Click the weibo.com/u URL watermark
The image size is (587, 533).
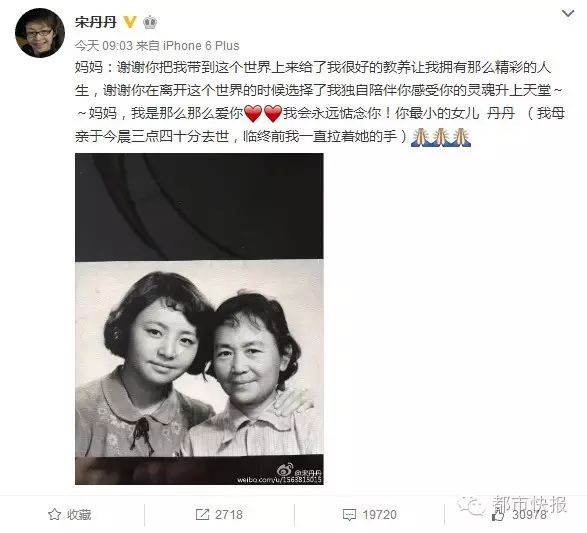pos(279,479)
